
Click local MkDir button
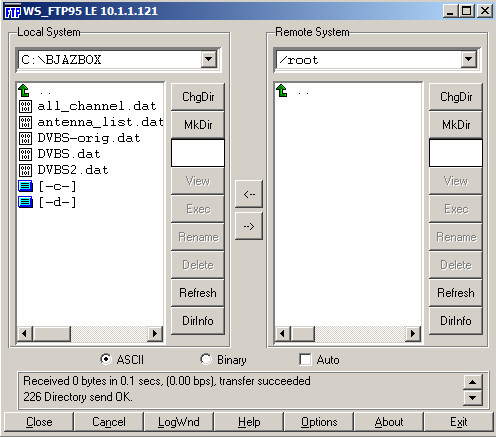198,125
